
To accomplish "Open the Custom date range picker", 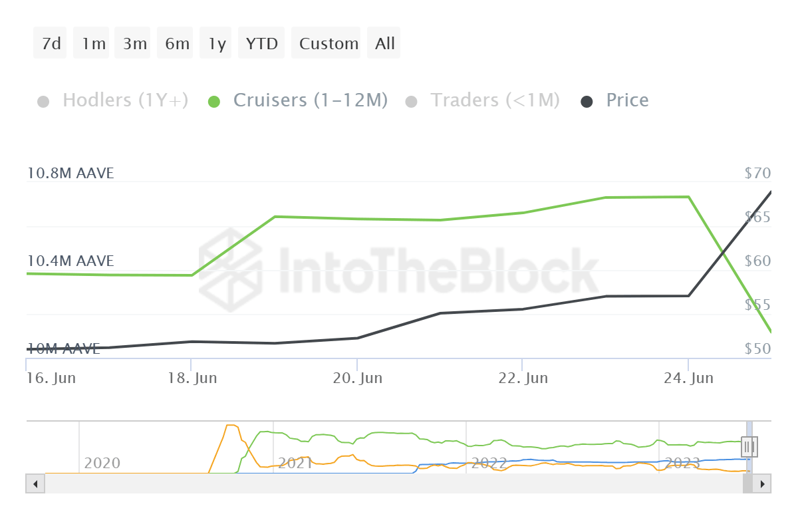I will [329, 44].
